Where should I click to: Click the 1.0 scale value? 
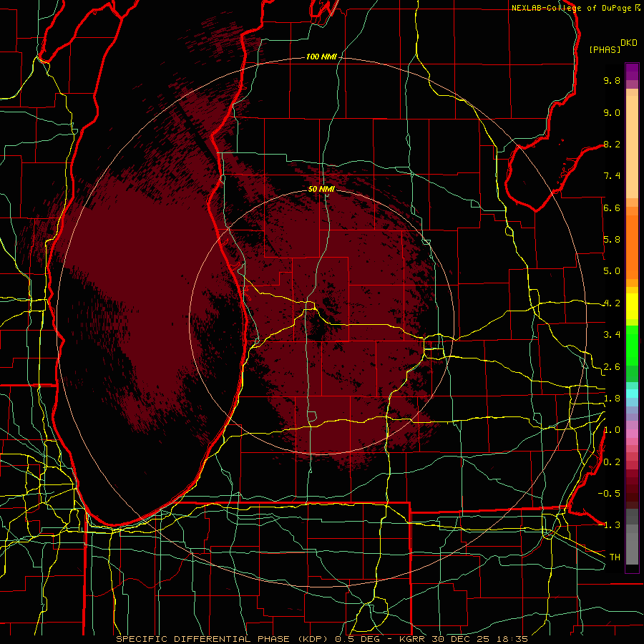612,430
